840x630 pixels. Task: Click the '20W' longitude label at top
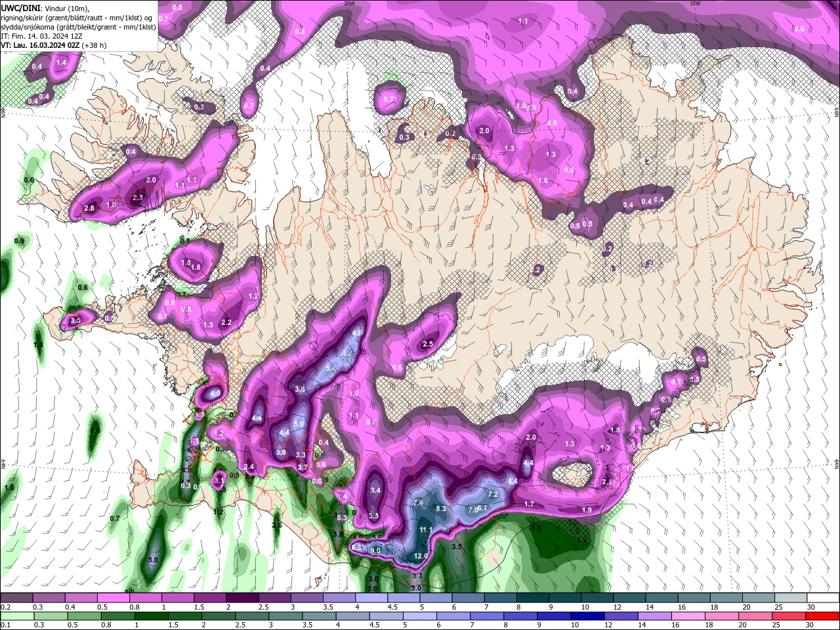point(349,3)
